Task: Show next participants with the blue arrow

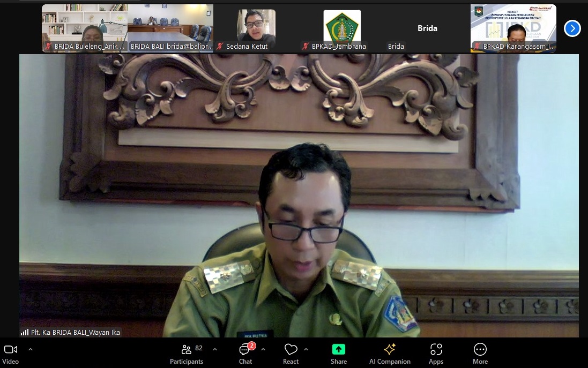Action: pyautogui.click(x=572, y=28)
